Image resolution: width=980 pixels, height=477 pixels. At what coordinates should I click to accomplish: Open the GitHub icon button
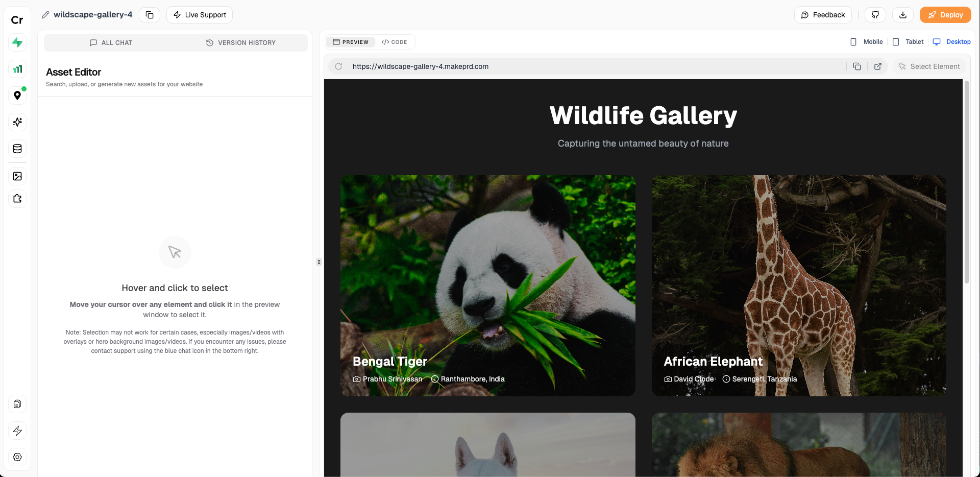875,15
